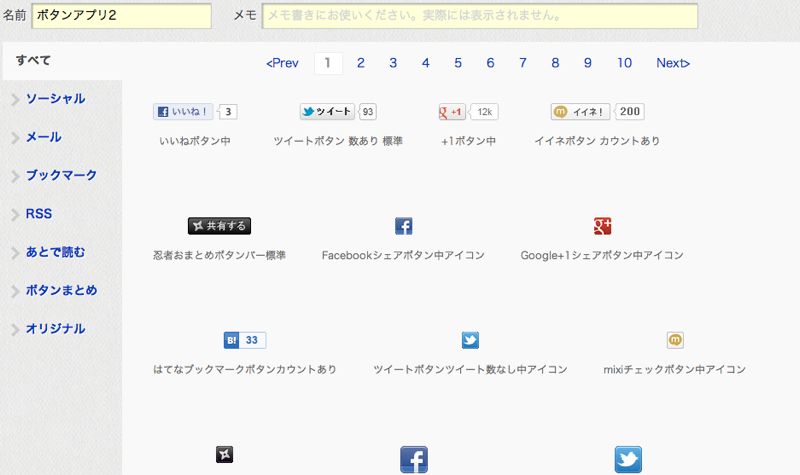The width and height of the screenshot is (800, 475).
Task: Expand the あとで読む category arrow
Action: pos(15,253)
